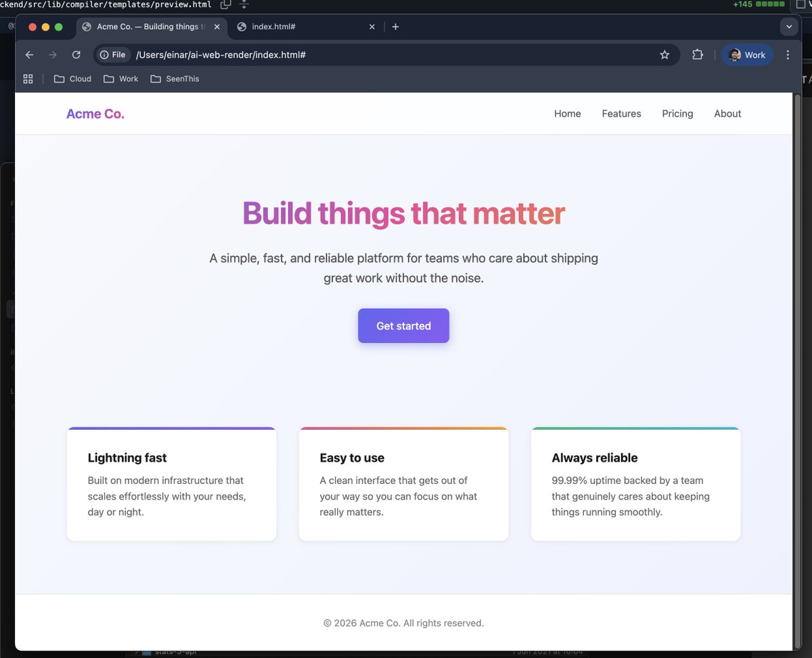Open the Extensions puzzle icon
Viewport: 812px width, 658px height.
pyautogui.click(x=698, y=55)
